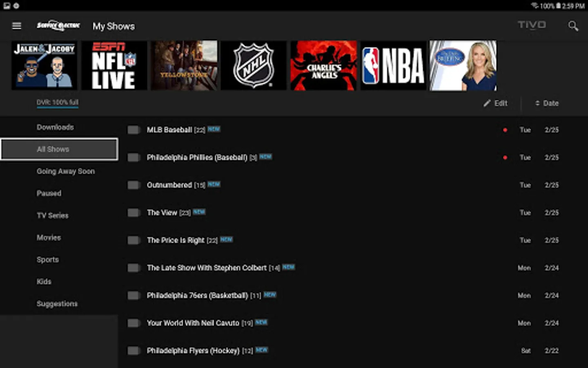Select Sports category

pos(48,260)
